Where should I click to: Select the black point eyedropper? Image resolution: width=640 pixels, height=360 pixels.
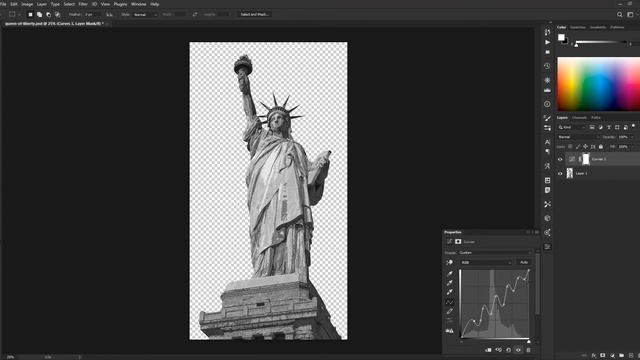tap(450, 273)
